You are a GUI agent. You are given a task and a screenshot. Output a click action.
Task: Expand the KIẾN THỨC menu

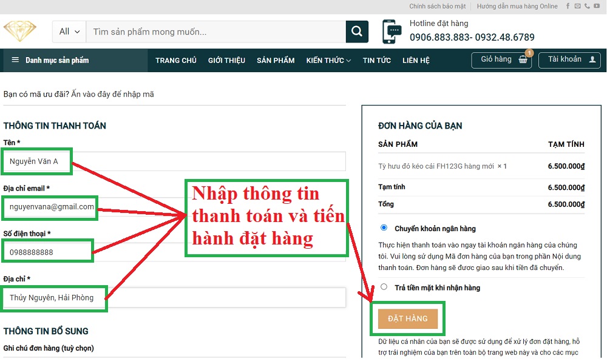[328, 61]
